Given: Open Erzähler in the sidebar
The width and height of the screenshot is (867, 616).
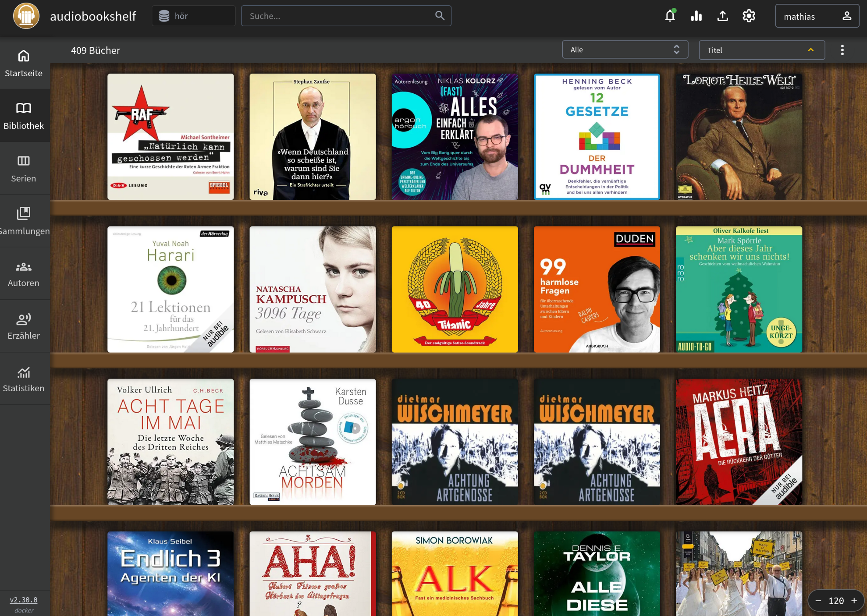Looking at the screenshot, I should [24, 326].
